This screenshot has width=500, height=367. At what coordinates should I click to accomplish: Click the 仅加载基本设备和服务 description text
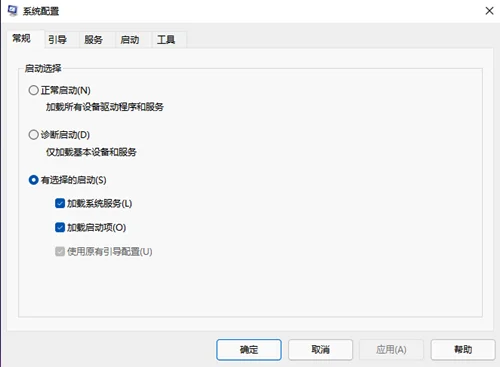(91, 152)
